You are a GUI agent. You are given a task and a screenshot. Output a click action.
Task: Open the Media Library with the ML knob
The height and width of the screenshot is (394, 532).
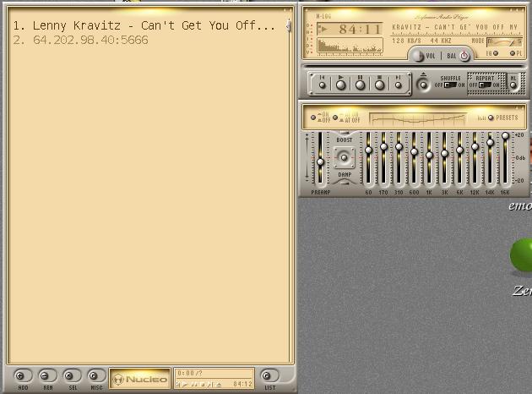(513, 85)
